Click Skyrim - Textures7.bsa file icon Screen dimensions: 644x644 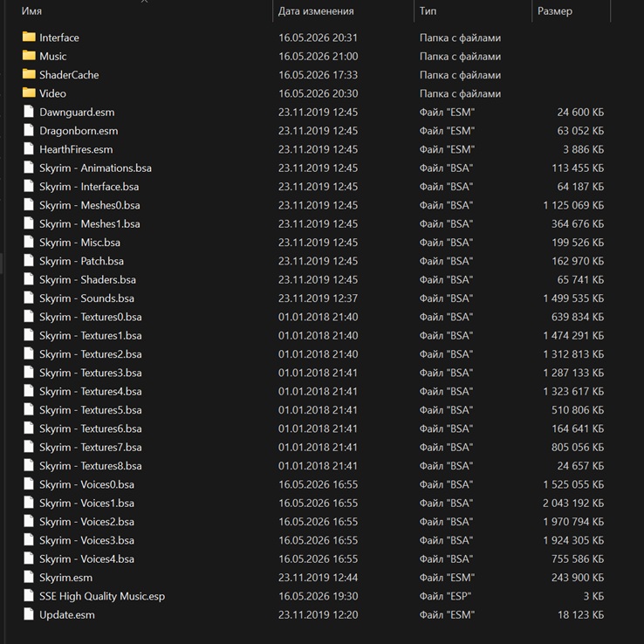click(x=29, y=447)
